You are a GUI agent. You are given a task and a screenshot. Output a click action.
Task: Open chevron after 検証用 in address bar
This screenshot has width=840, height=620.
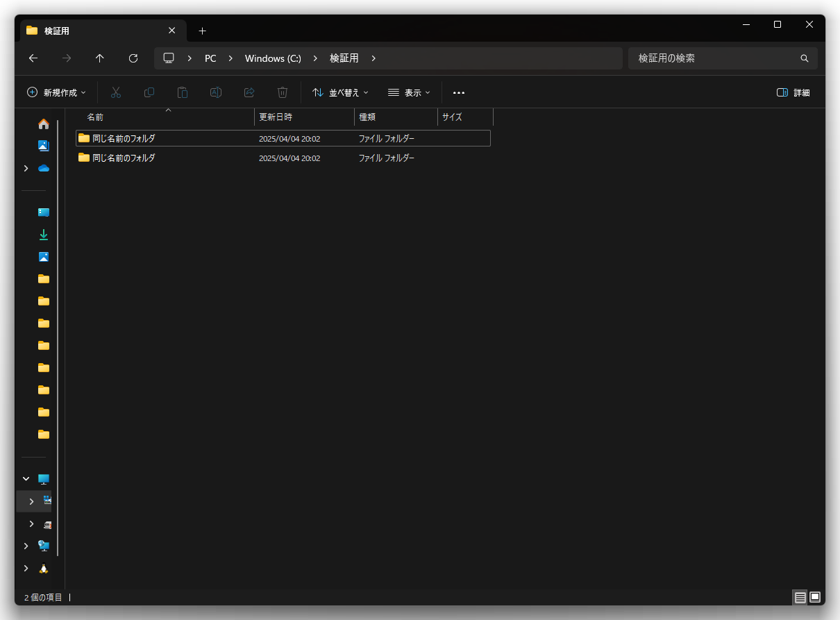click(x=373, y=58)
